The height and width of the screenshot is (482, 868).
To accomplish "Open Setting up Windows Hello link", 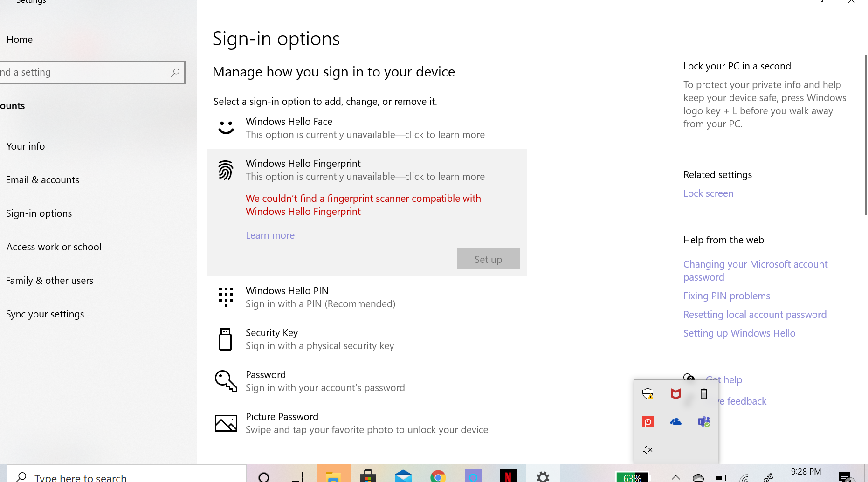I will [x=739, y=333].
